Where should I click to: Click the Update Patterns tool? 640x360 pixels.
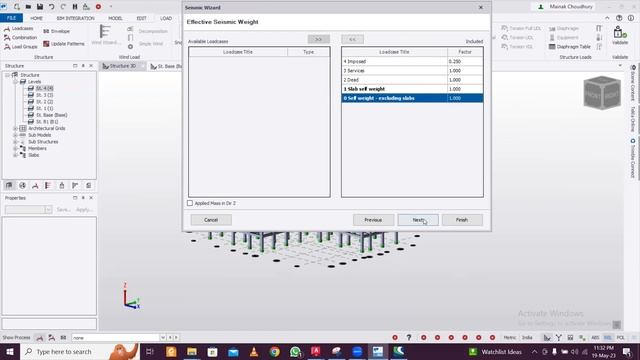pyautogui.click(x=64, y=44)
